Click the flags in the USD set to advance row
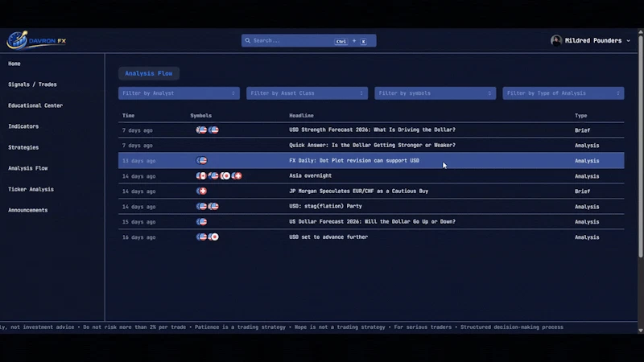The height and width of the screenshot is (362, 644). point(208,237)
